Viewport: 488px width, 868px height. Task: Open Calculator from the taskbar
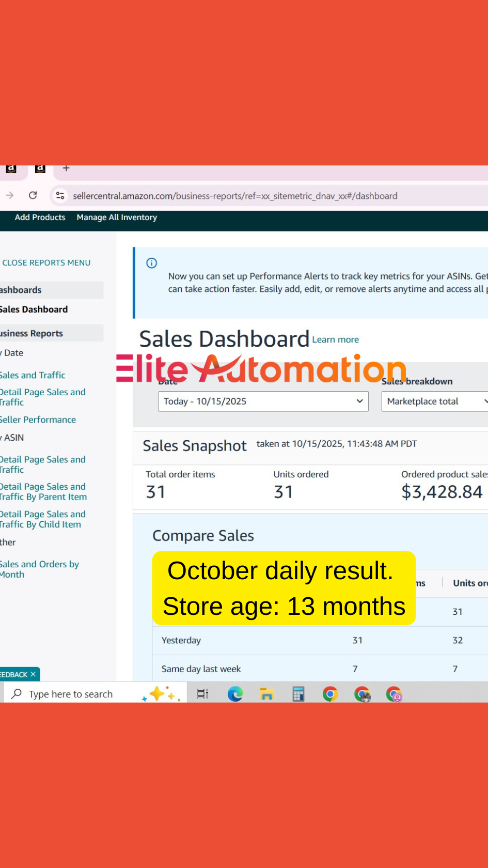(x=298, y=694)
